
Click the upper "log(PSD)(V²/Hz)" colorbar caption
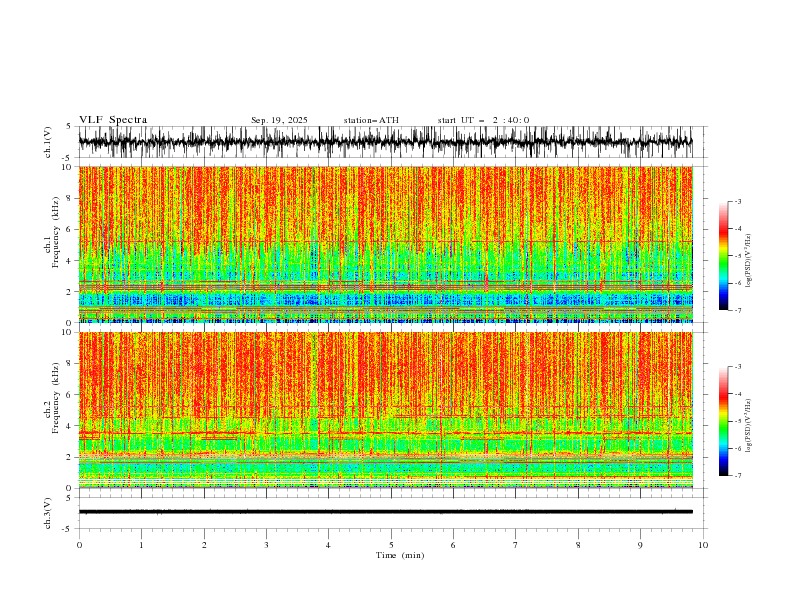(748, 261)
